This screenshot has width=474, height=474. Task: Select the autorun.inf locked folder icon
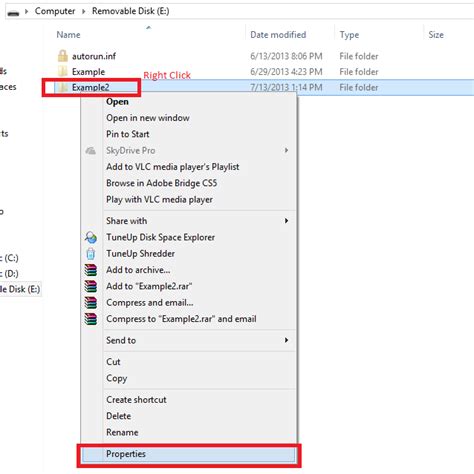tap(63, 56)
